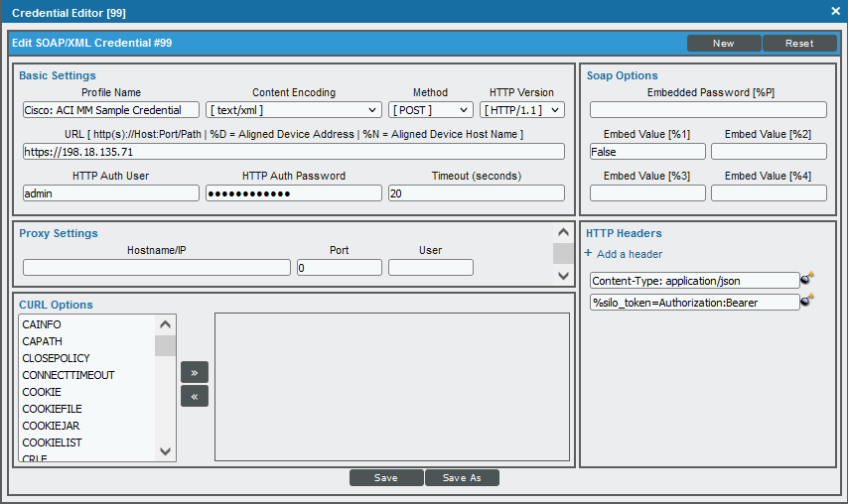Delete the %silo_token header with bomb icon

807,300
